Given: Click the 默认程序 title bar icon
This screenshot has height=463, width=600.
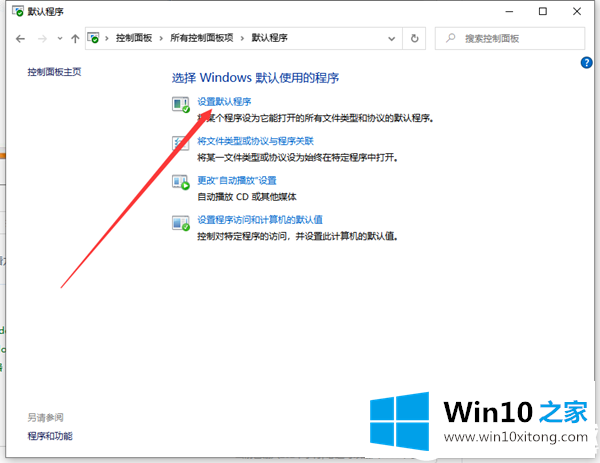Looking at the screenshot, I should point(18,11).
